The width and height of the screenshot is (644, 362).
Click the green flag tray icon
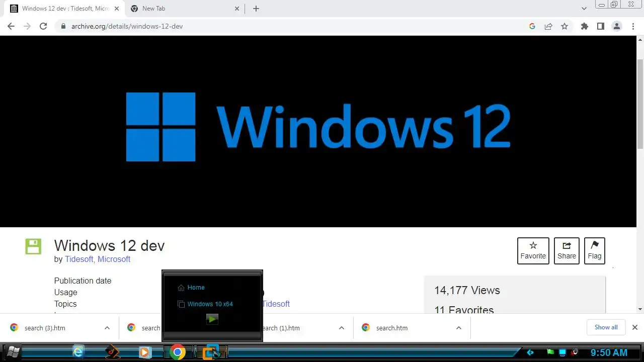tap(550, 352)
